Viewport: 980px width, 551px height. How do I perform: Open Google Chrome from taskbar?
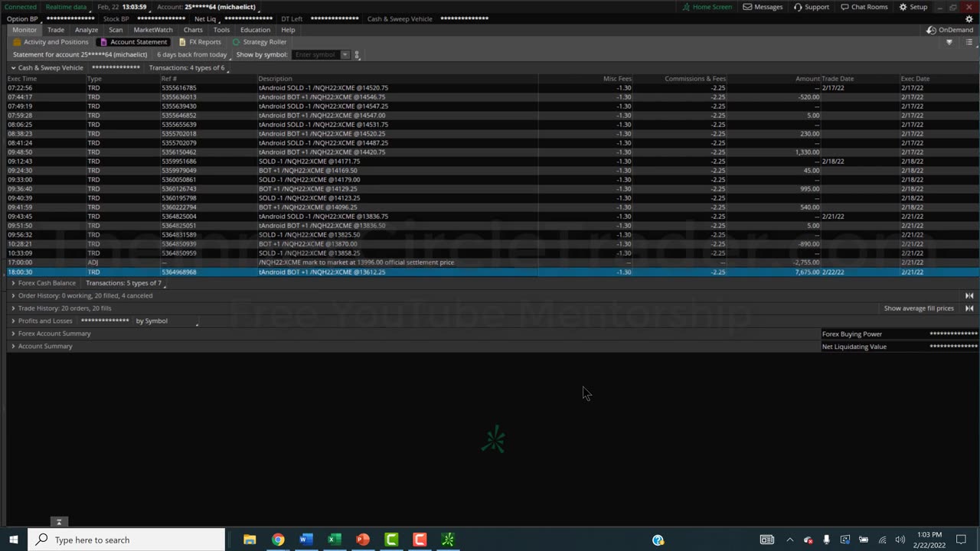click(278, 540)
